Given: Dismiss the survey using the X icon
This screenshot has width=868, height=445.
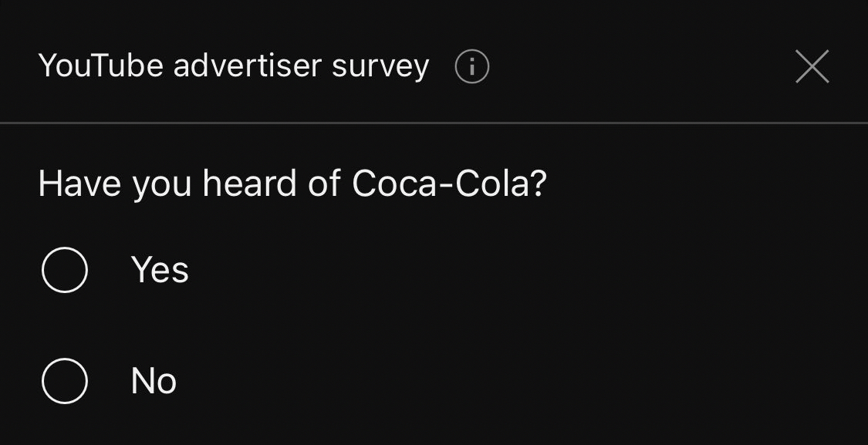Looking at the screenshot, I should (x=812, y=67).
